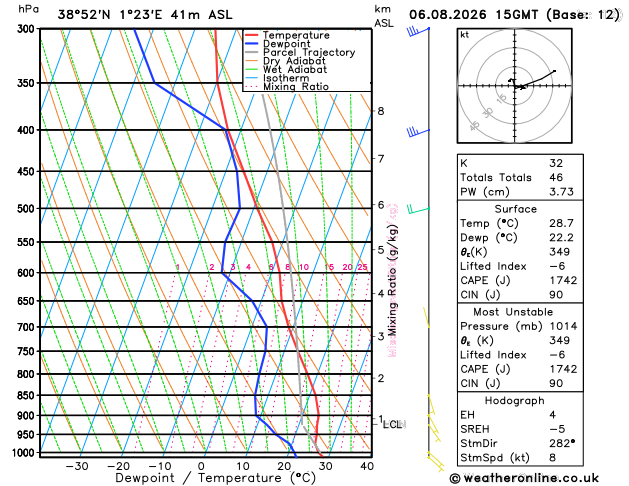Click the blue wind barb at 400 hPa
Screen dimensions: 629x486
click(x=418, y=132)
